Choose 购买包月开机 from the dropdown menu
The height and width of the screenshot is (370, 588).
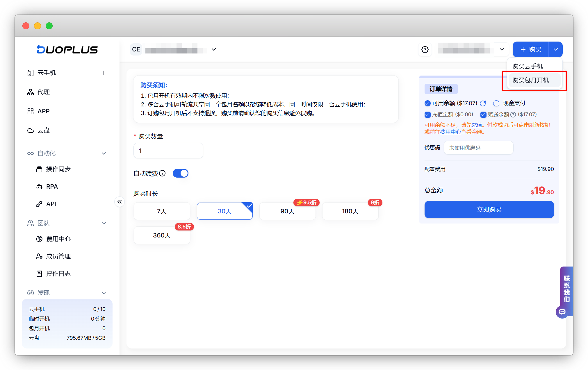[530, 80]
